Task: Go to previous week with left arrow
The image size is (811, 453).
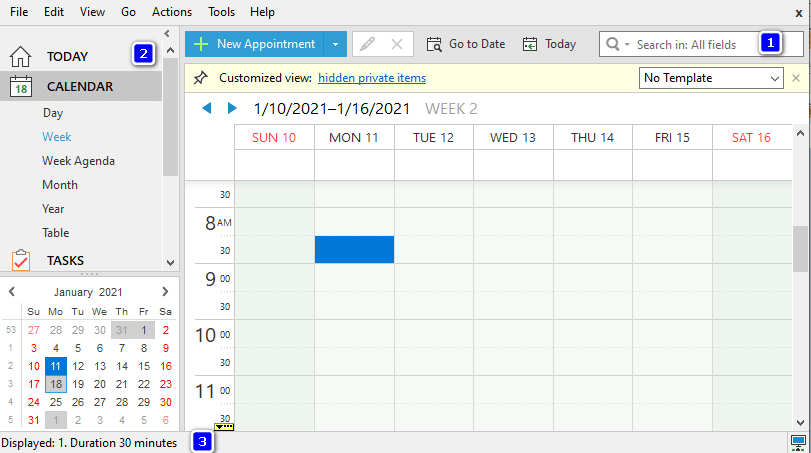Action: coord(208,108)
